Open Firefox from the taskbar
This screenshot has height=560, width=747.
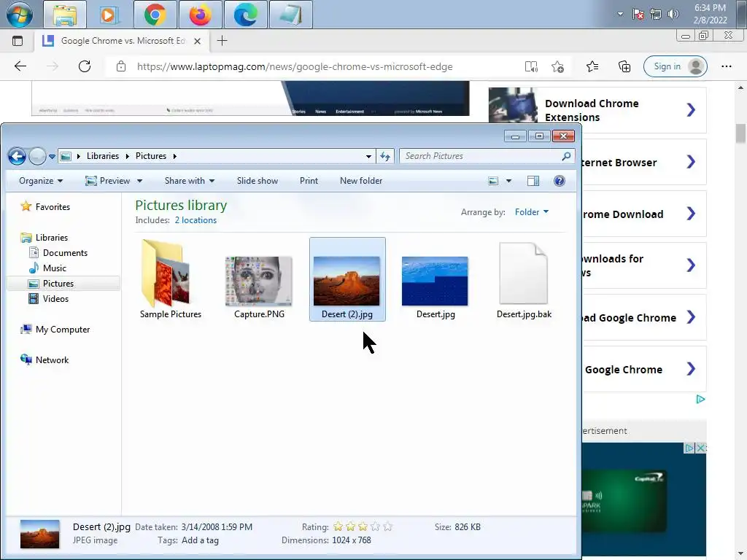[x=200, y=15]
